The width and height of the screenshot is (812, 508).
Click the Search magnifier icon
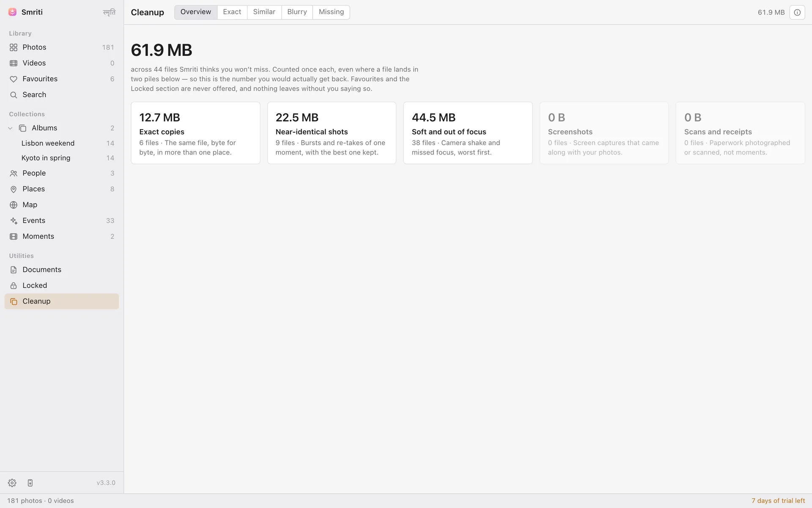(14, 95)
